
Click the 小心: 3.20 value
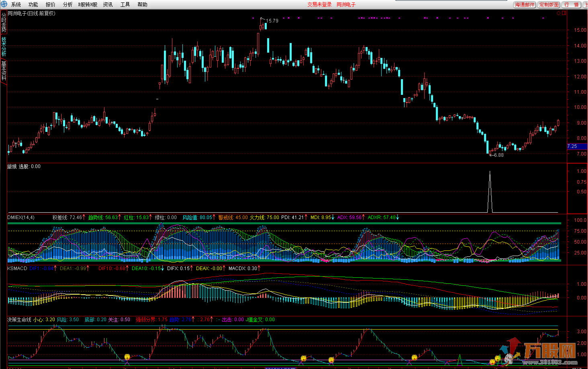click(44, 320)
